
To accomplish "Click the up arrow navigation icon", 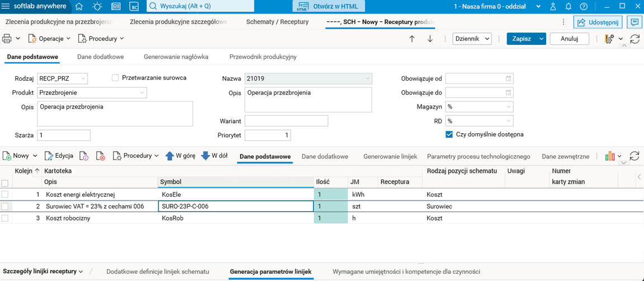I will (412, 39).
